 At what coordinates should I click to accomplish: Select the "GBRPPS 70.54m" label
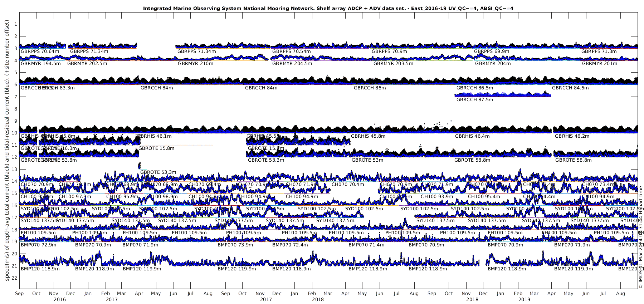(x=291, y=52)
